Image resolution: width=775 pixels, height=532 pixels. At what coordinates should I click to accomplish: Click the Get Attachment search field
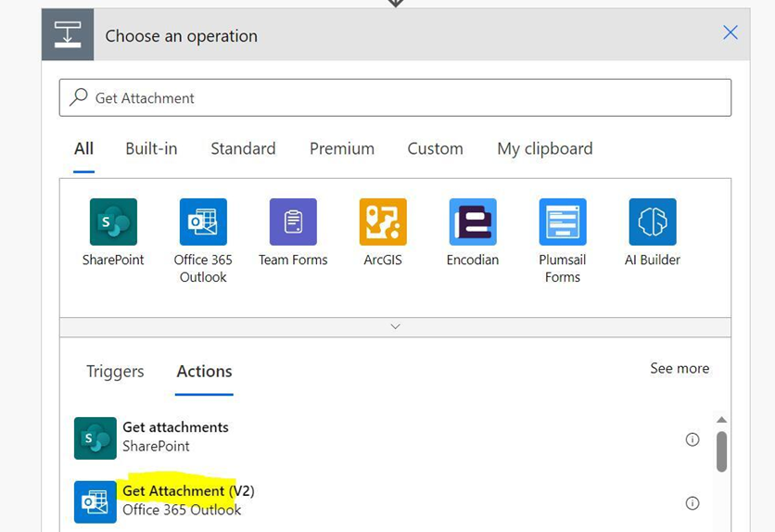pyautogui.click(x=396, y=98)
